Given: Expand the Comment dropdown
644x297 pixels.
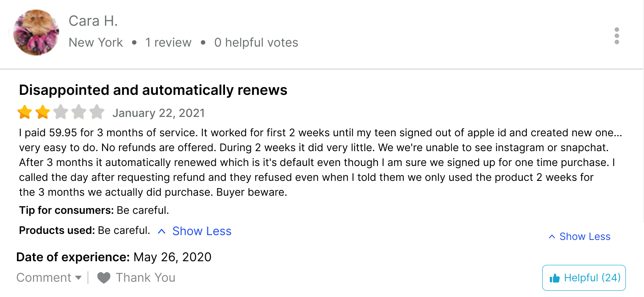Looking at the screenshot, I should point(49,278).
